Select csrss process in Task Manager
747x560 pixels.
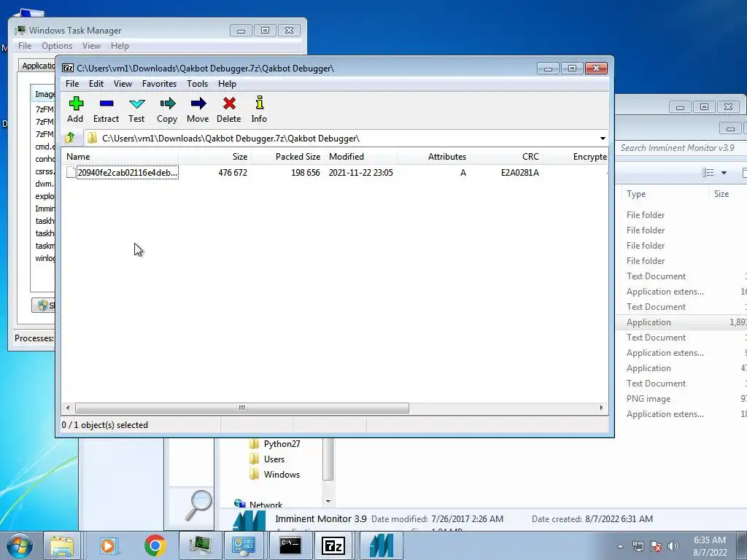tap(44, 171)
